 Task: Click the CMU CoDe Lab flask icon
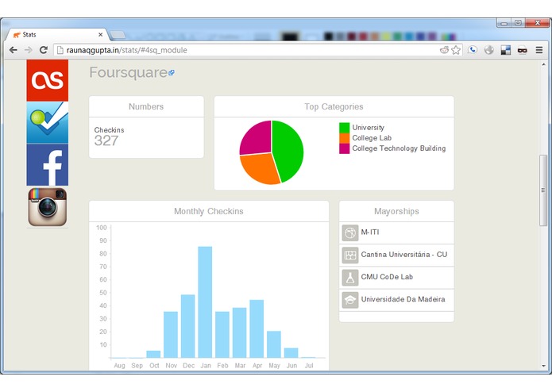point(350,278)
